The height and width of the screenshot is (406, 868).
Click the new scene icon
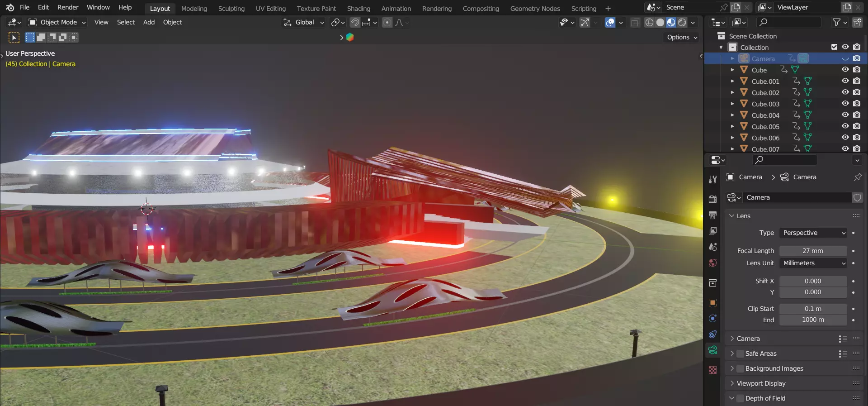[x=736, y=7]
